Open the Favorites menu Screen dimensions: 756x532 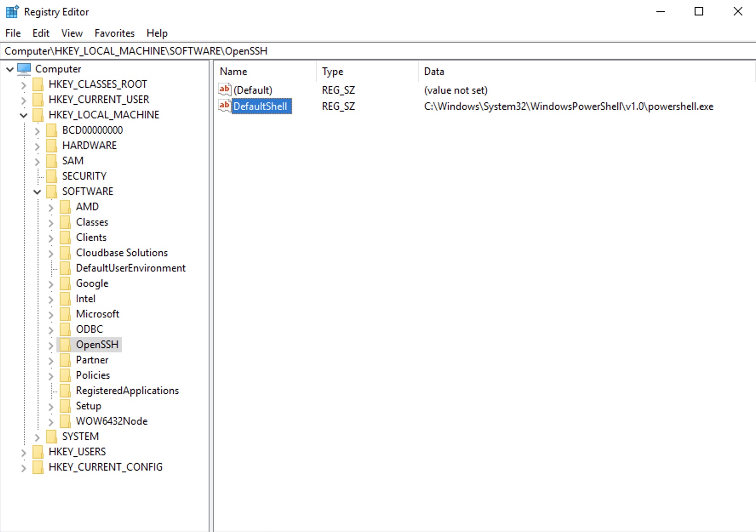coord(114,33)
